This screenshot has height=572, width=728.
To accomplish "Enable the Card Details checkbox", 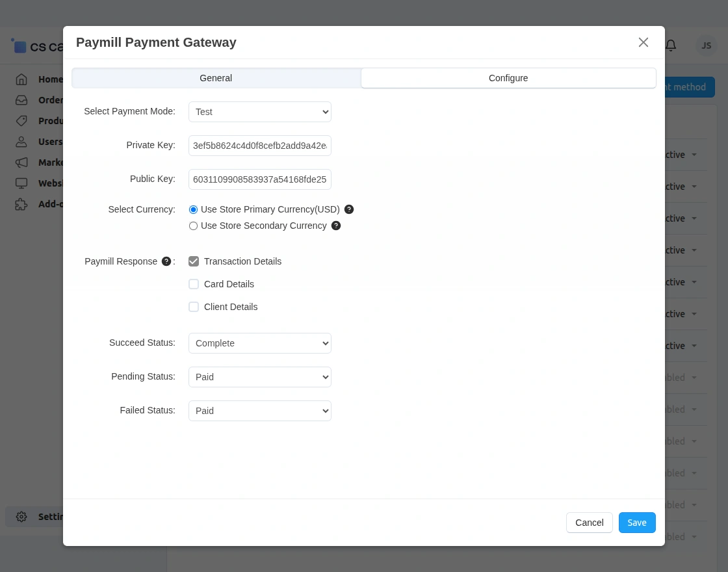I will 194,284.
